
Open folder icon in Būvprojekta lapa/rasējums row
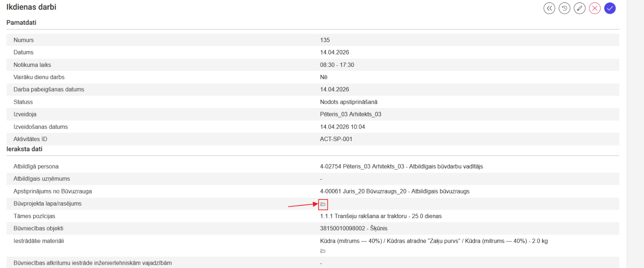[x=323, y=204]
